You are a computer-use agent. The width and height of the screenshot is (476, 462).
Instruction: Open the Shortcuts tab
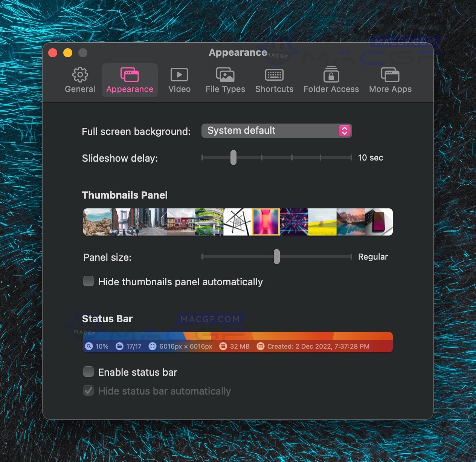coord(274,80)
